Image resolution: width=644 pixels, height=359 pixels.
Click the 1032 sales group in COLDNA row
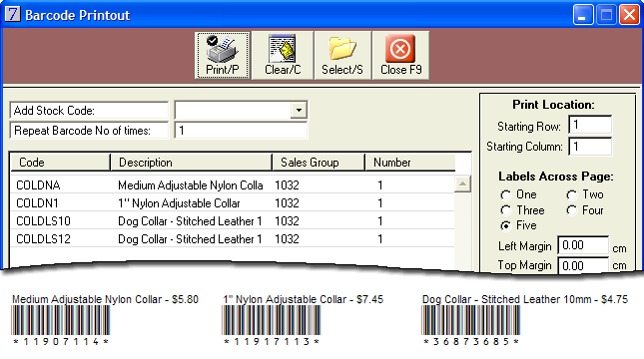288,185
